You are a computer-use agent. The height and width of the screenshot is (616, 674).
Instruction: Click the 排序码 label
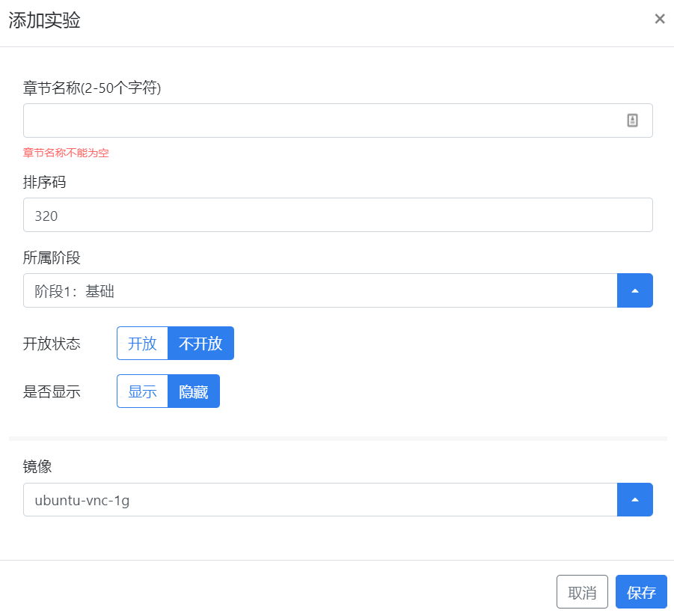45,183
